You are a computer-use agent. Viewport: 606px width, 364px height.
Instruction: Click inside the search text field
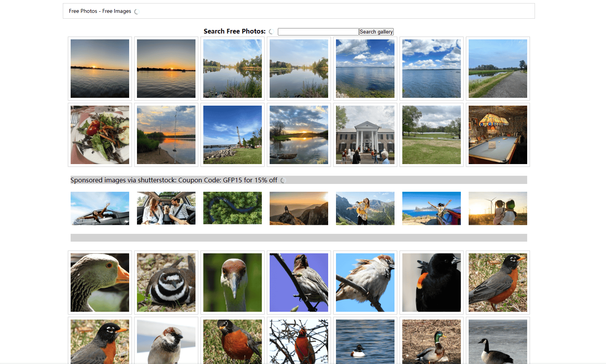[318, 32]
